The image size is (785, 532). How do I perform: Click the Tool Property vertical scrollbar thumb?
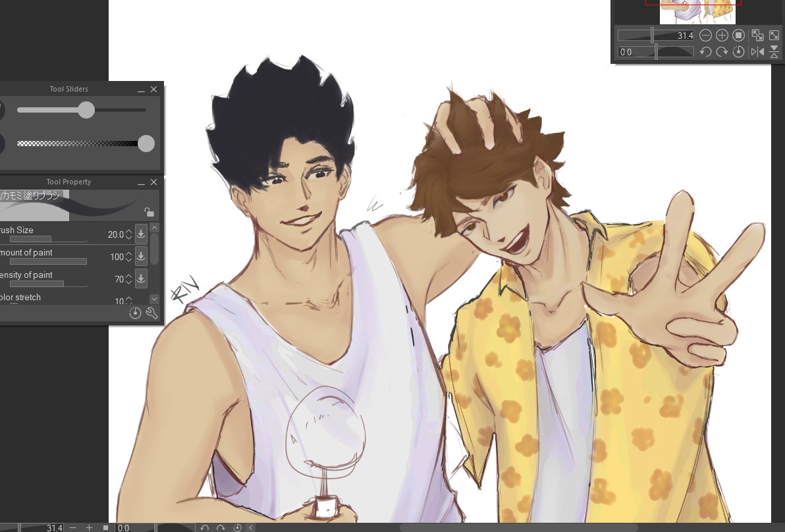pyautogui.click(x=154, y=249)
